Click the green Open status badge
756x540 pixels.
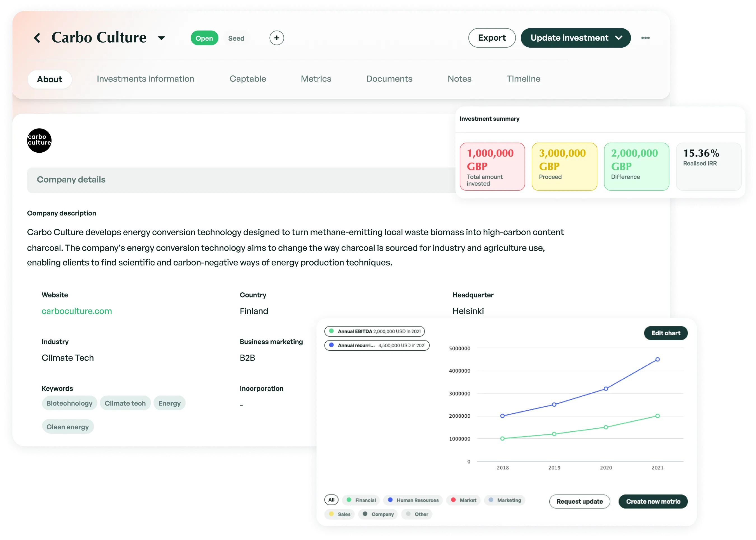[x=204, y=38]
